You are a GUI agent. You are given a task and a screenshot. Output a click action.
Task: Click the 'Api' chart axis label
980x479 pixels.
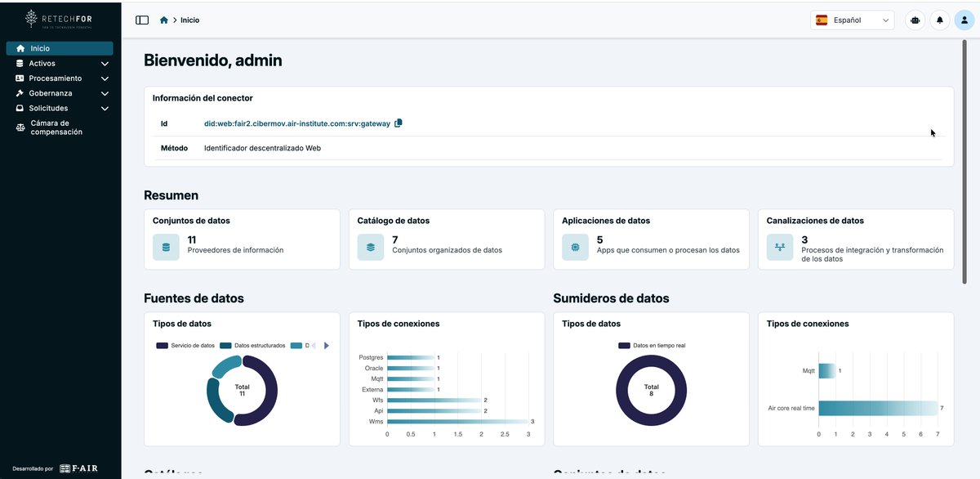coord(378,410)
